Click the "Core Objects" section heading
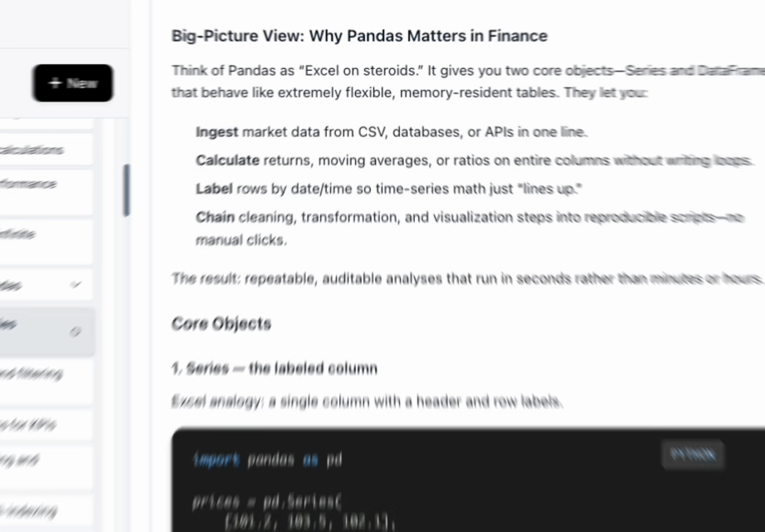Image resolution: width=765 pixels, height=532 pixels. 221,323
